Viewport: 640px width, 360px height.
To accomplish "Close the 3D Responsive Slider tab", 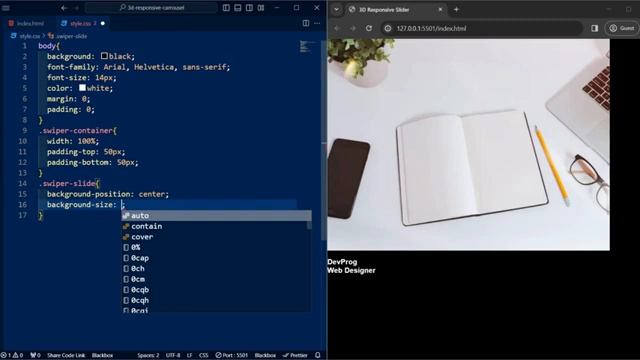I will pyautogui.click(x=440, y=9).
